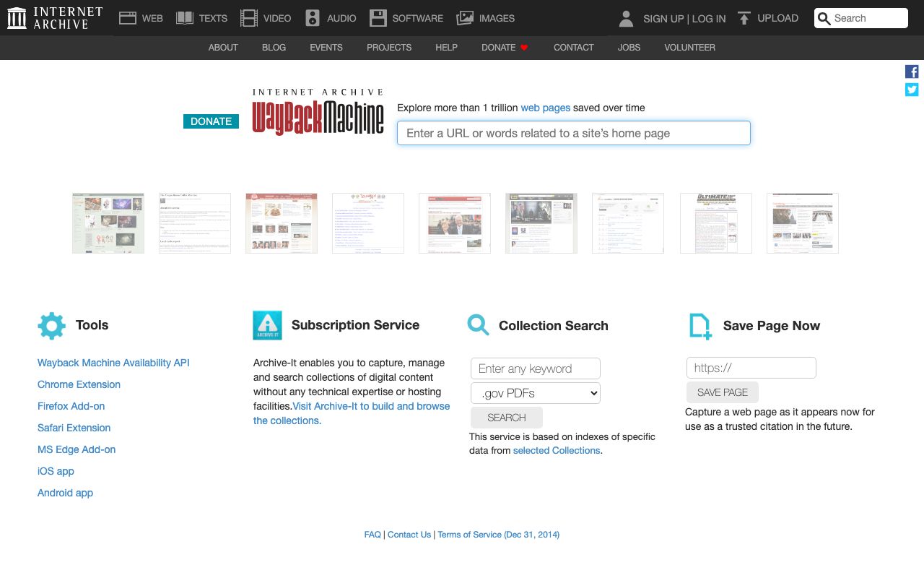Image resolution: width=924 pixels, height=578 pixels.
Task: Open the Contact menu item
Action: 574,48
